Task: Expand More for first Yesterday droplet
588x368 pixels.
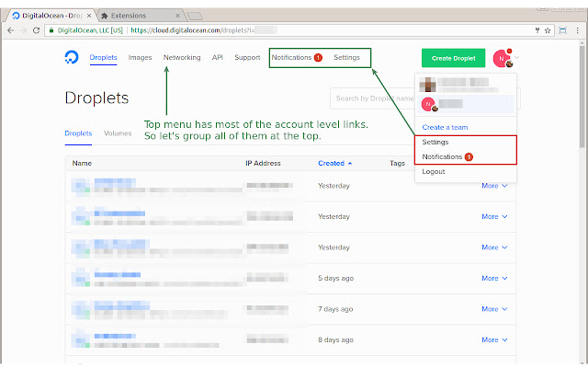Action: coord(494,186)
